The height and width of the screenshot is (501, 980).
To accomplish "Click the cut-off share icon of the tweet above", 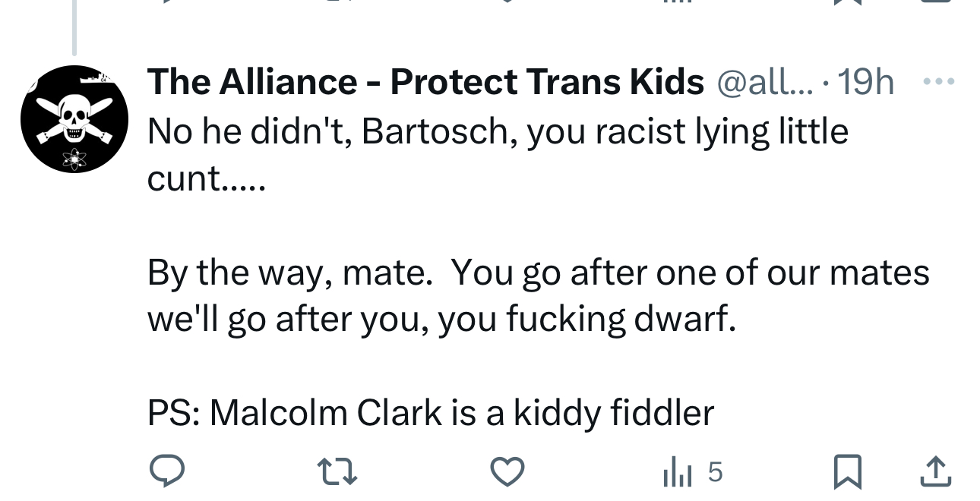I will 935,2.
